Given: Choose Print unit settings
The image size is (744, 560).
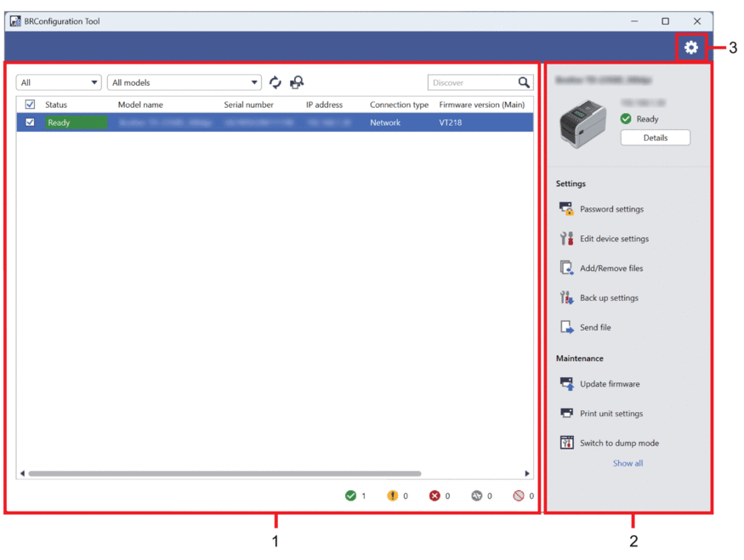Looking at the screenshot, I should (611, 414).
